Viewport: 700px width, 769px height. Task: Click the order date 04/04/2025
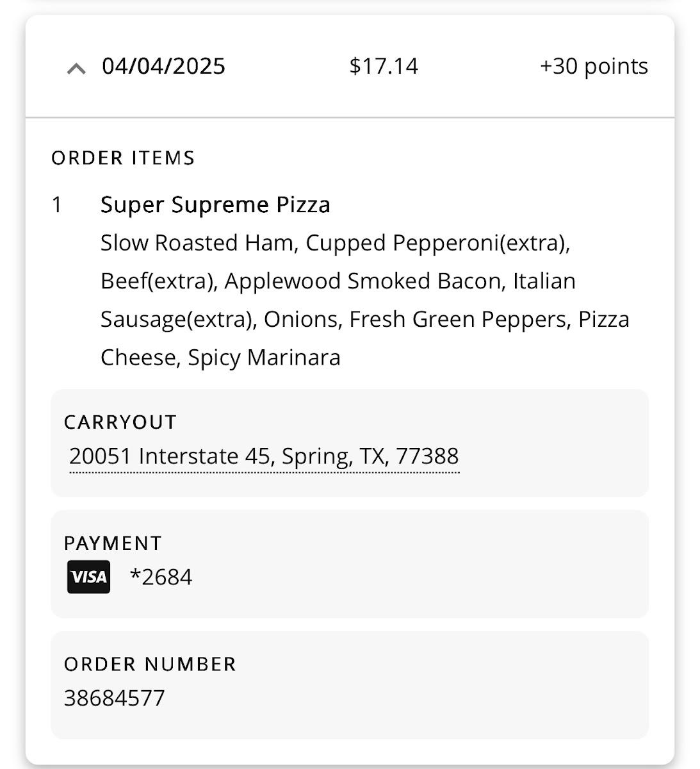pyautogui.click(x=163, y=67)
